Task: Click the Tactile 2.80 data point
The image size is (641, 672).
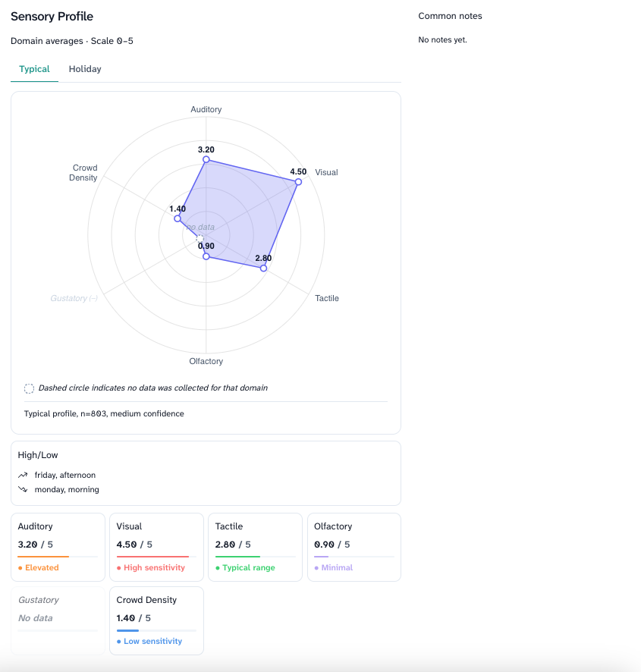Action: (x=263, y=268)
